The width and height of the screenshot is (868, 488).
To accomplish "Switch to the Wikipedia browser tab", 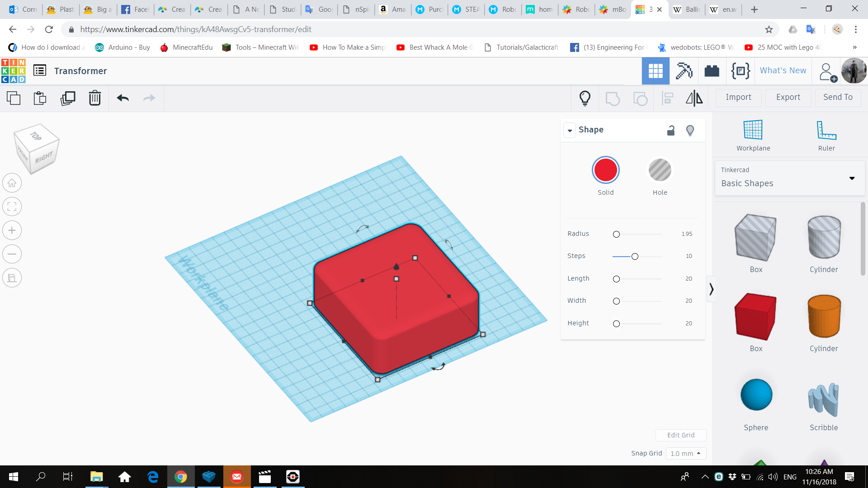I will point(724,9).
